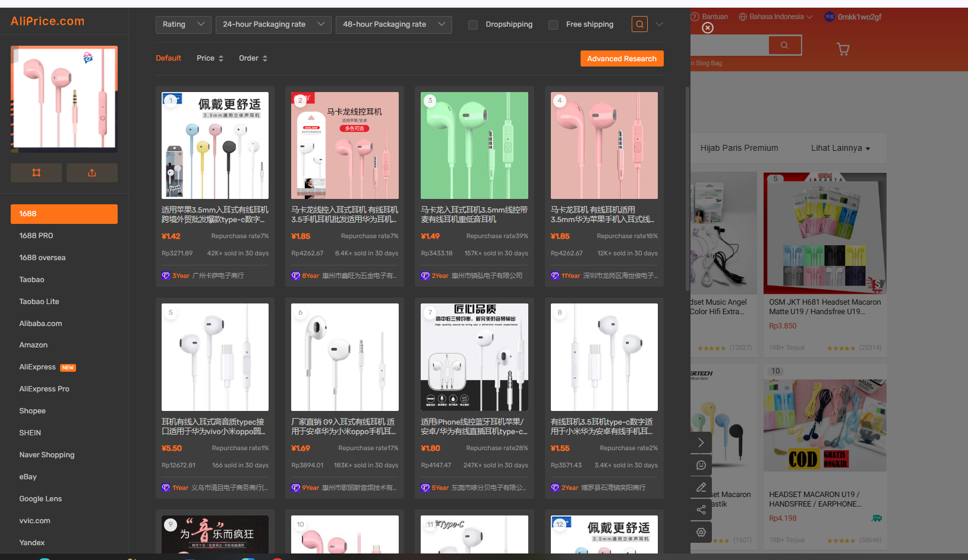Viewport: 968px width, 560px height.
Task: Toggle the Dropshipping checkbox
Action: click(473, 25)
